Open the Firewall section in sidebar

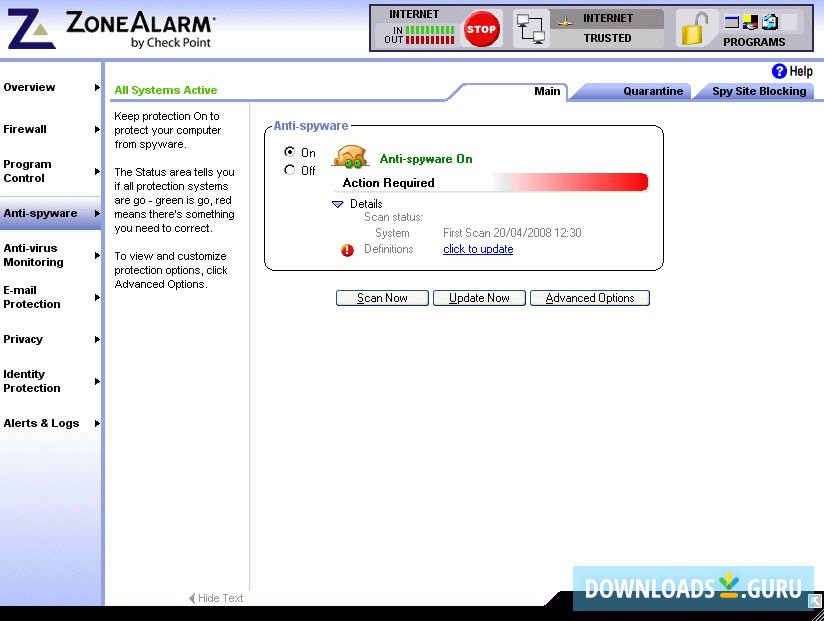(50, 129)
